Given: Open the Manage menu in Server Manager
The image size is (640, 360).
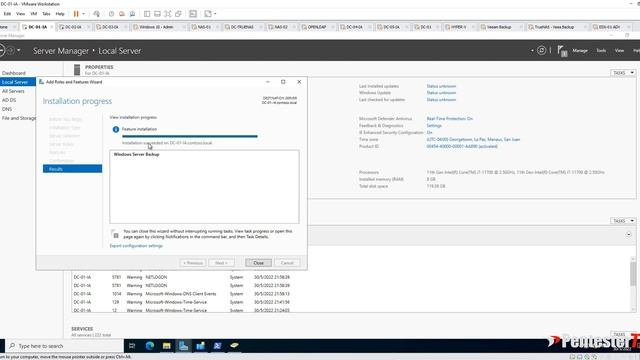Looking at the screenshot, I should (x=580, y=50).
